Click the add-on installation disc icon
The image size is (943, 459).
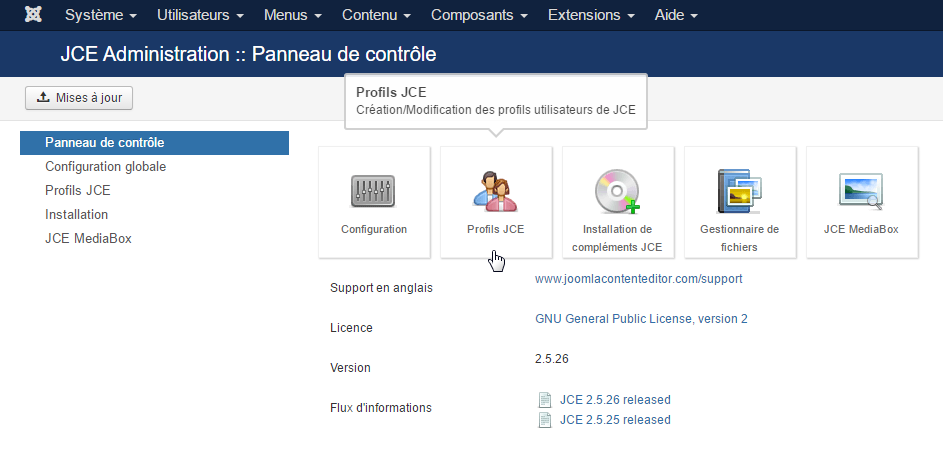click(x=618, y=191)
